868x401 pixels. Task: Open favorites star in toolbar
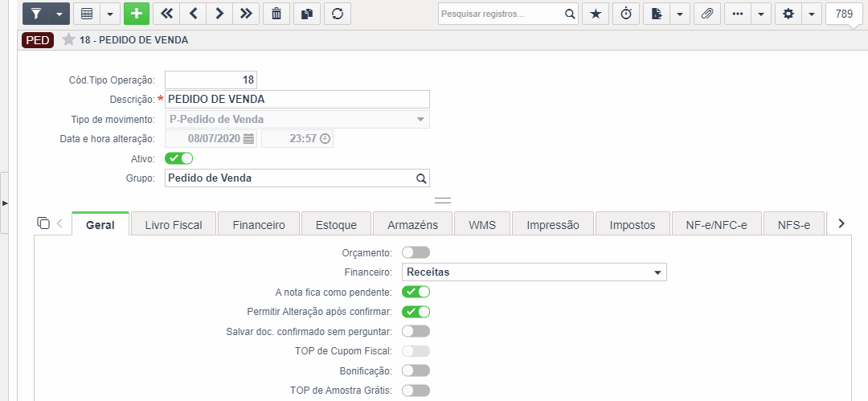click(596, 14)
